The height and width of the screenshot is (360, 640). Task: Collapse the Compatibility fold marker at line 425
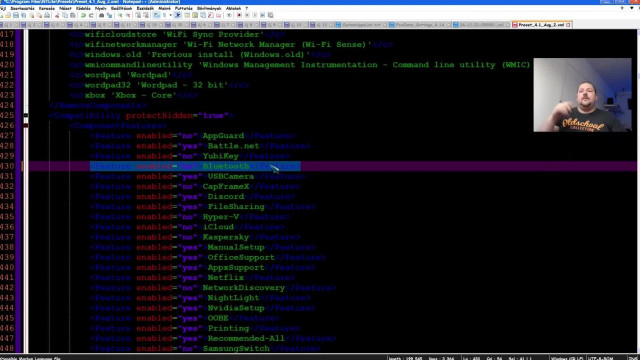(26, 116)
